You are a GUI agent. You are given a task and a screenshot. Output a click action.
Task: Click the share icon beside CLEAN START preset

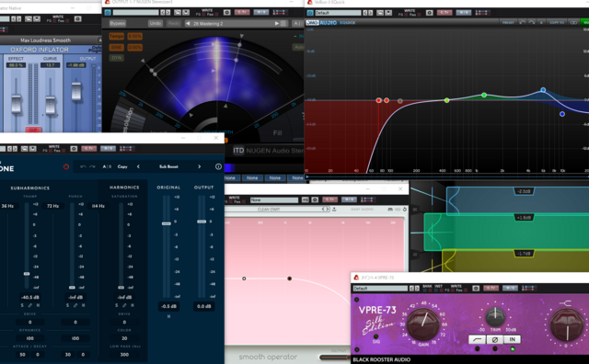coord(334,209)
